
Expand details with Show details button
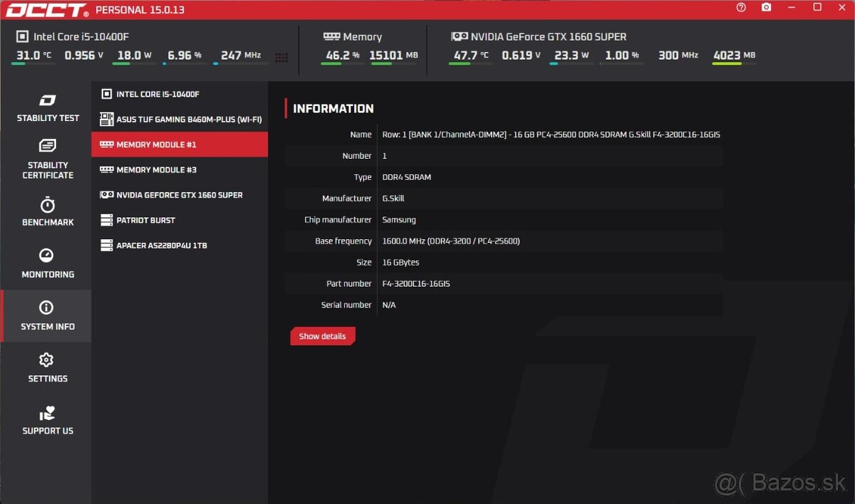click(x=322, y=337)
